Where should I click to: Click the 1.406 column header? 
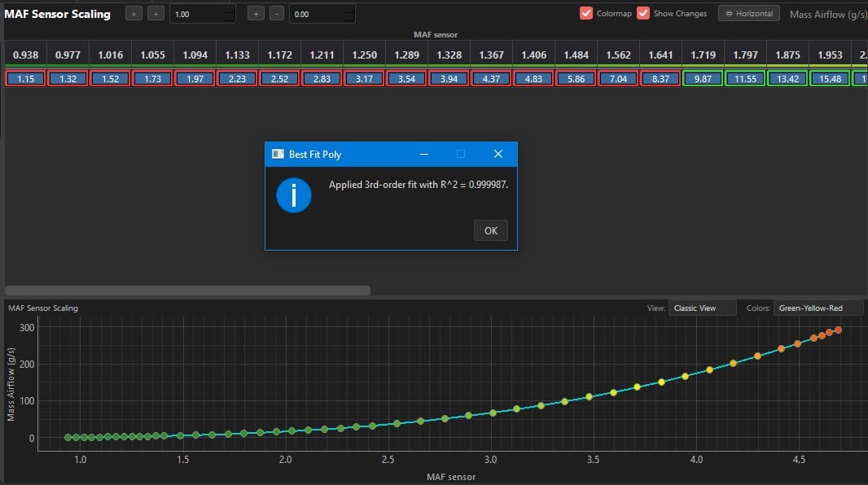pyautogui.click(x=533, y=55)
